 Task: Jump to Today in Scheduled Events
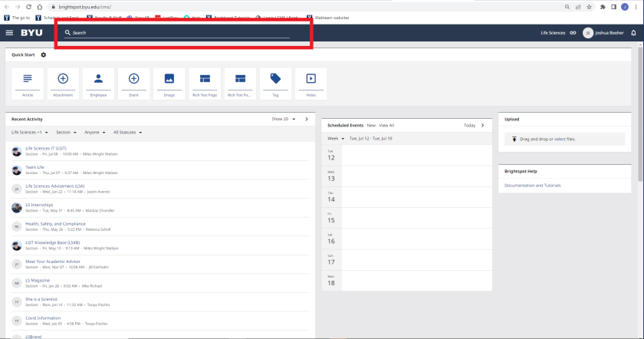click(469, 125)
